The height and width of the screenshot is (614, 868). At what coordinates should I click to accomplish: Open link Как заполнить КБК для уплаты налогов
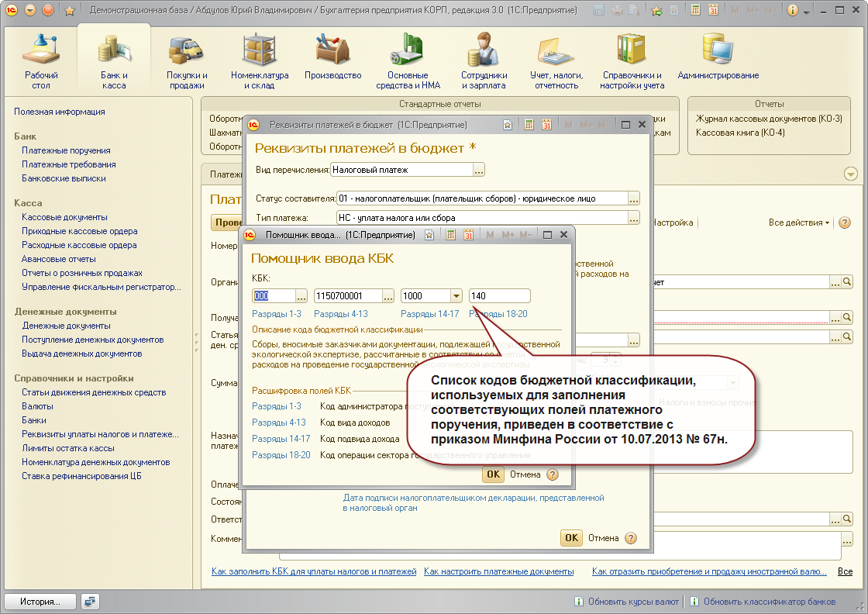click(x=314, y=571)
